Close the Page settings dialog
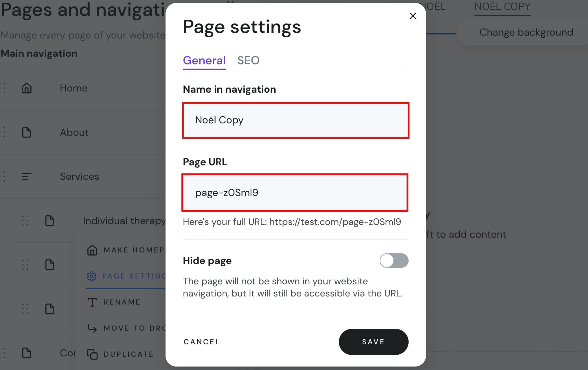588x370 pixels. point(413,16)
